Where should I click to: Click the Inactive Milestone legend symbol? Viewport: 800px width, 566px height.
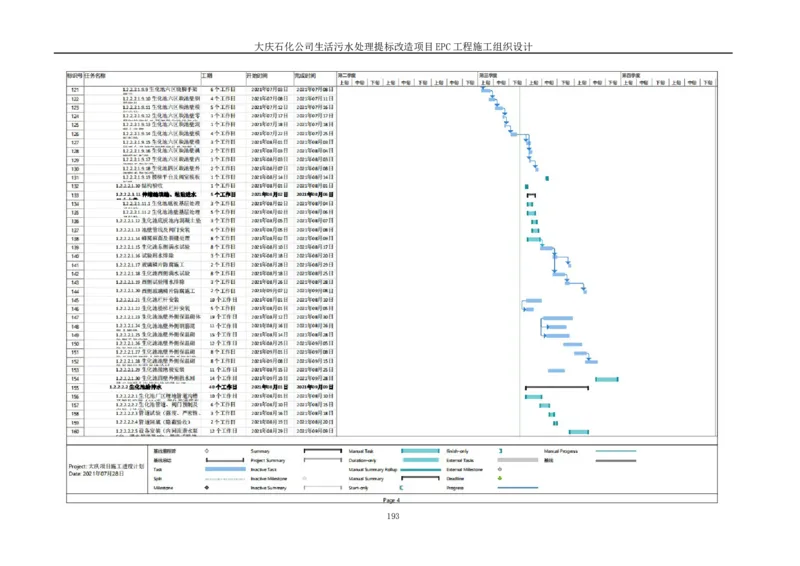pyautogui.click(x=304, y=478)
